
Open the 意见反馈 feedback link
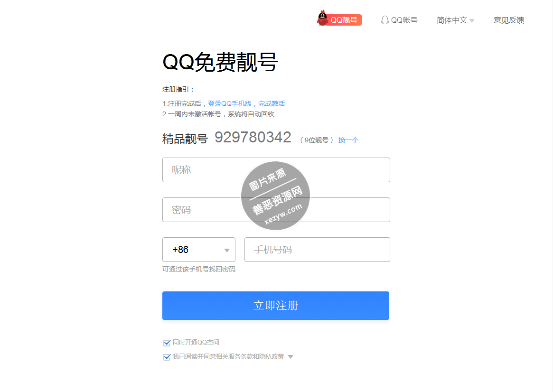click(x=508, y=20)
